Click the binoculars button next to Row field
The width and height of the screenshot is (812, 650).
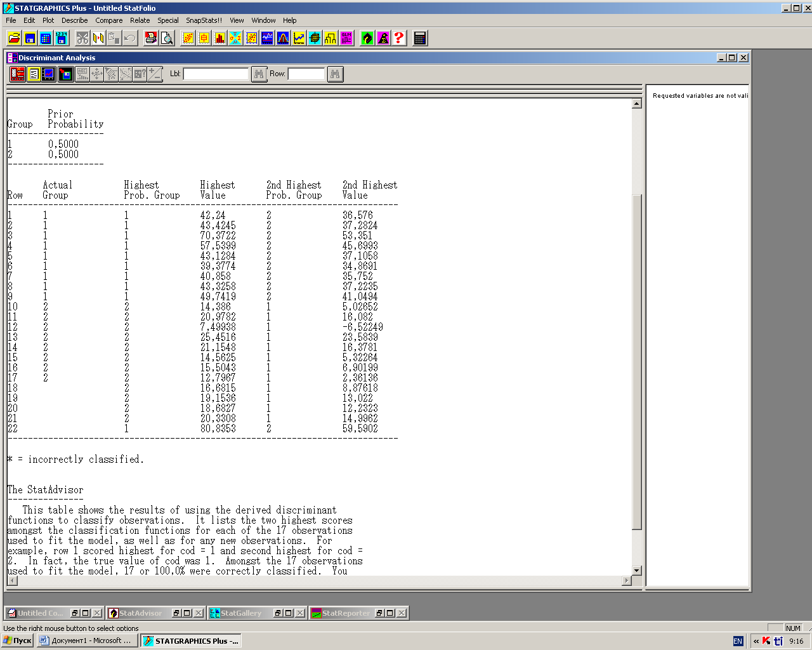click(335, 74)
